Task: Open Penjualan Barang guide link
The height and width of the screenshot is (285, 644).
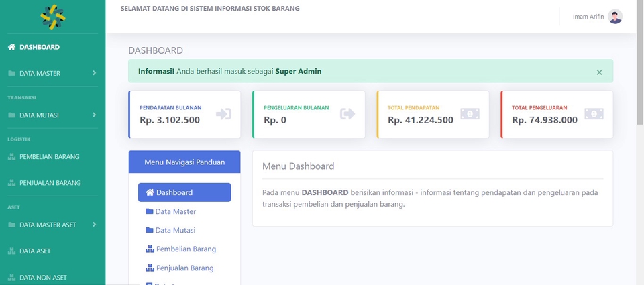Action: [184, 268]
